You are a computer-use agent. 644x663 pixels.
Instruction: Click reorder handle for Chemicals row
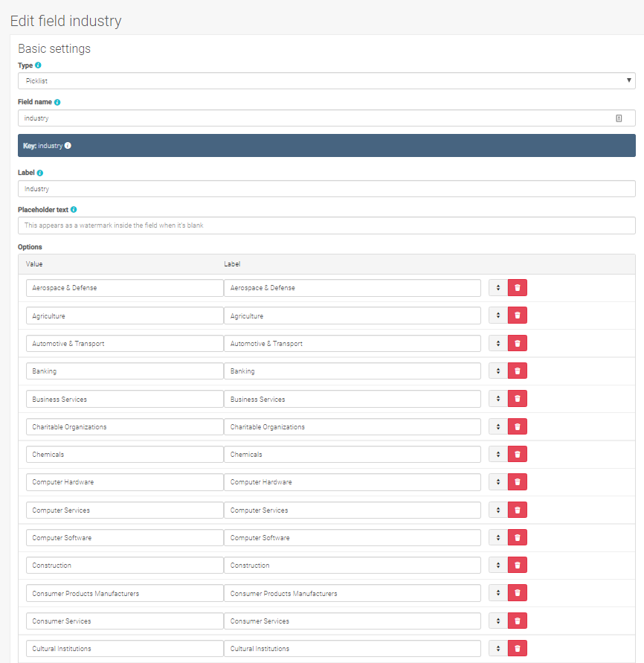pyautogui.click(x=498, y=454)
